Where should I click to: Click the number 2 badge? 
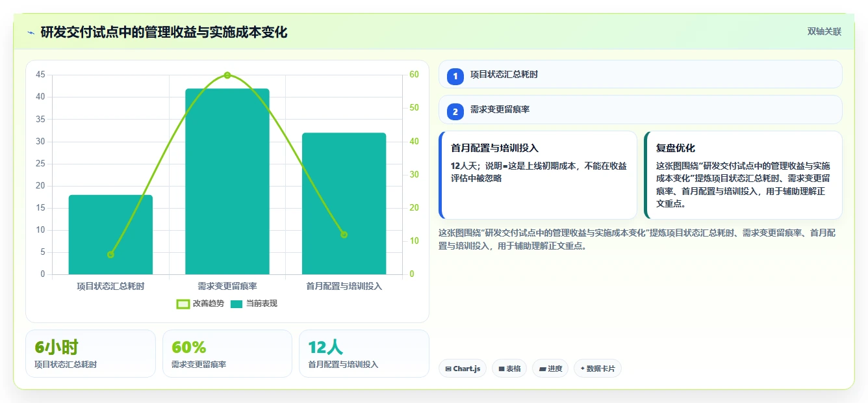pos(455,111)
